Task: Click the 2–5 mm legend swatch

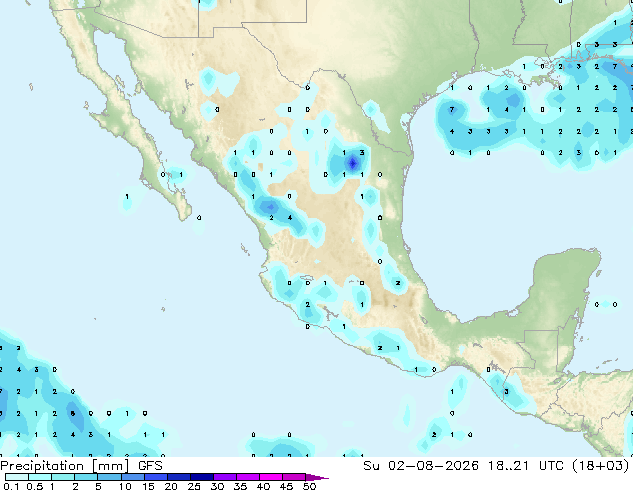Action: (86, 477)
